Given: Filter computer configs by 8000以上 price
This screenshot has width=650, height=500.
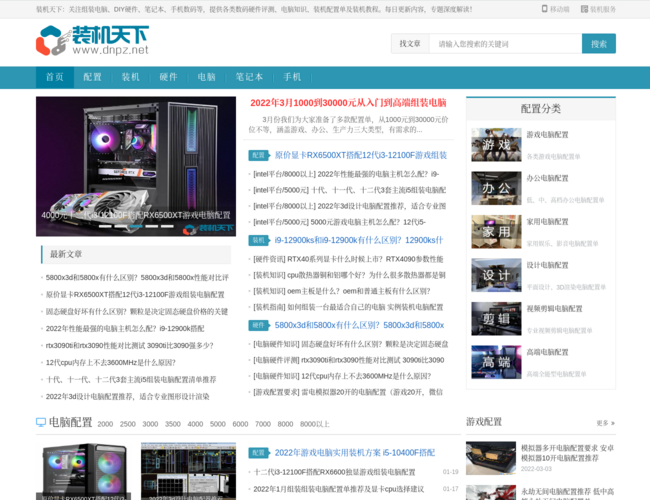Looking at the screenshot, I should tap(315, 424).
